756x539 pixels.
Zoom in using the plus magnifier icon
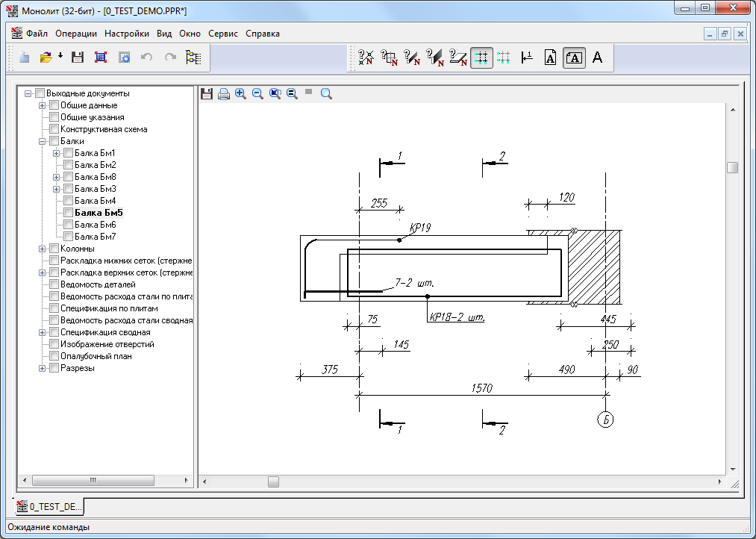tap(240, 93)
